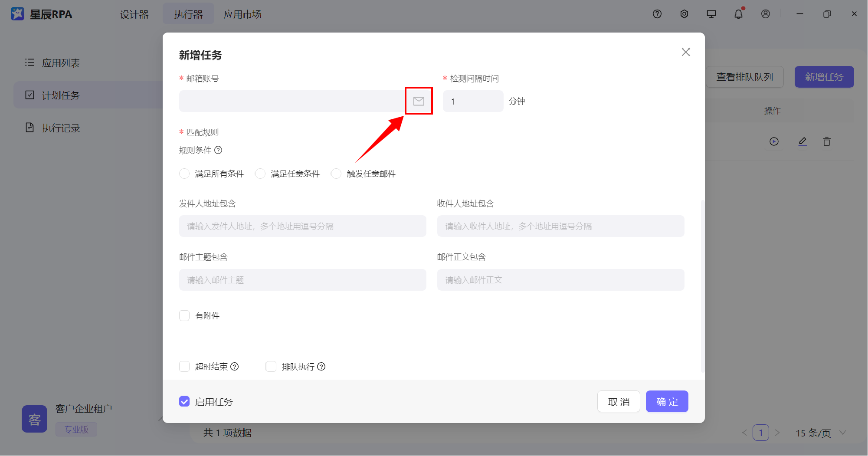The image size is (868, 456).
Task: Open the 应用市场 tab
Action: coord(242,14)
